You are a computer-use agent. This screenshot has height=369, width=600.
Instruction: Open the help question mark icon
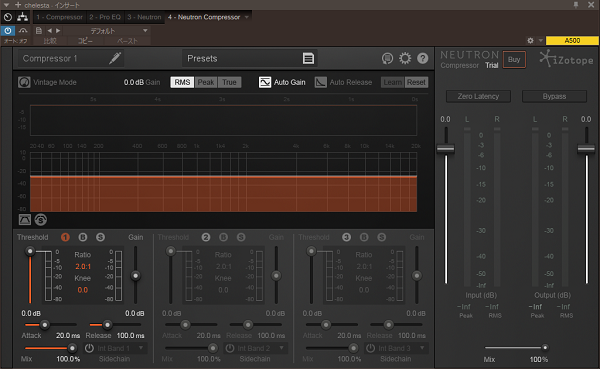(x=422, y=58)
